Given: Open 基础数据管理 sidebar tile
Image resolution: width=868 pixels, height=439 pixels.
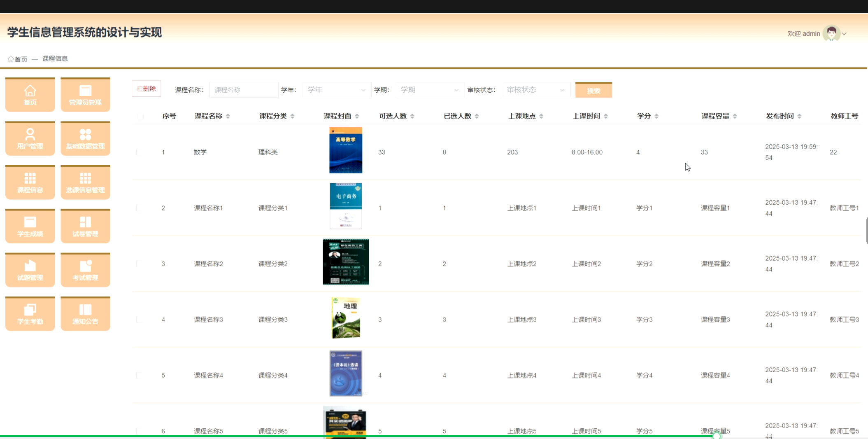Looking at the screenshot, I should (85, 139).
